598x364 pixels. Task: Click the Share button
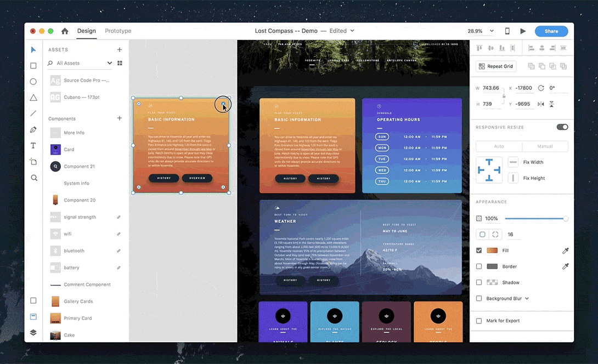pyautogui.click(x=551, y=31)
